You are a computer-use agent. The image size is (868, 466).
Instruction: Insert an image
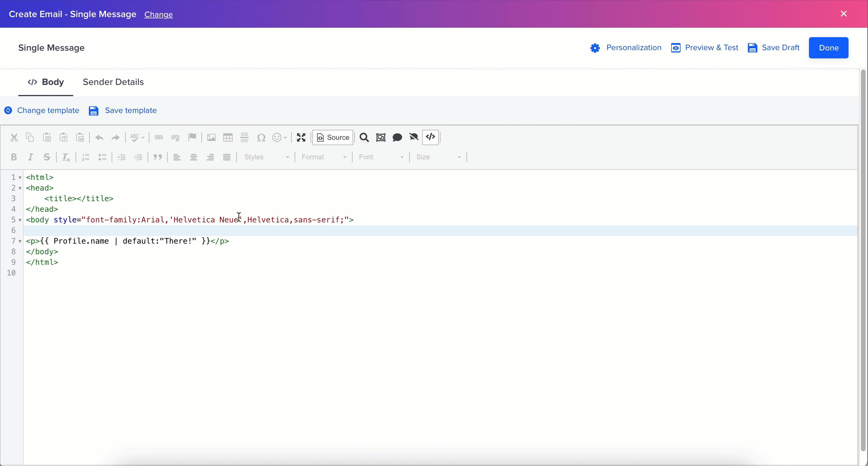[211, 137]
